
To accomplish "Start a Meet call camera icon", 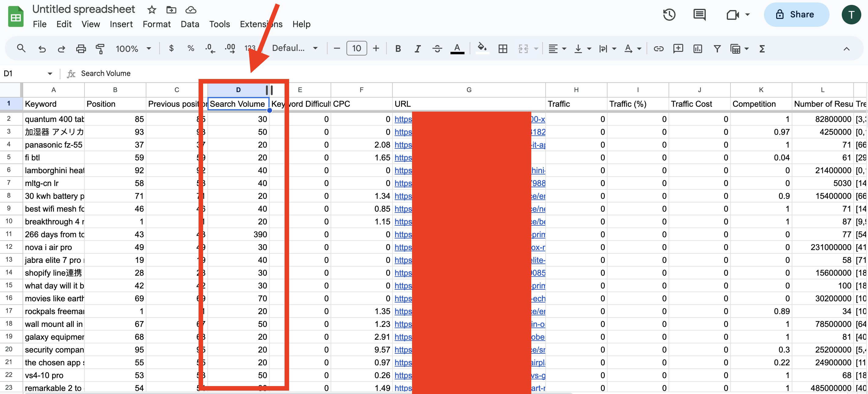I will [x=733, y=15].
